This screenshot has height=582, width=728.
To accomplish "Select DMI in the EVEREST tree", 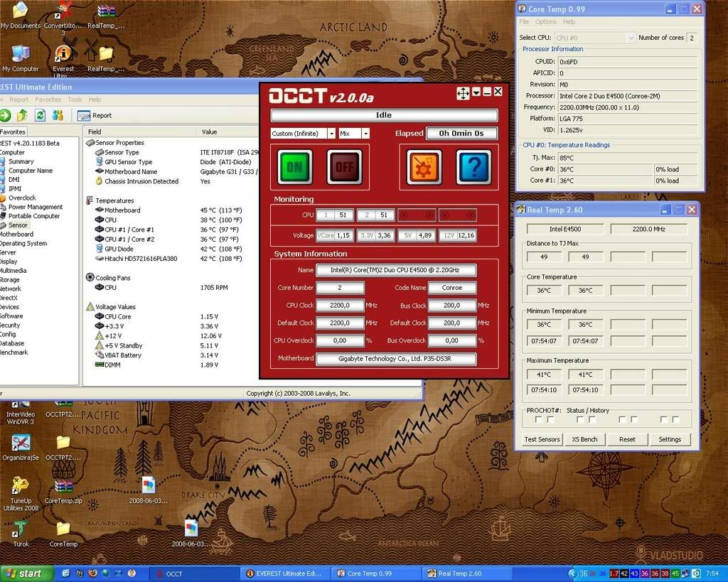I will (14, 180).
